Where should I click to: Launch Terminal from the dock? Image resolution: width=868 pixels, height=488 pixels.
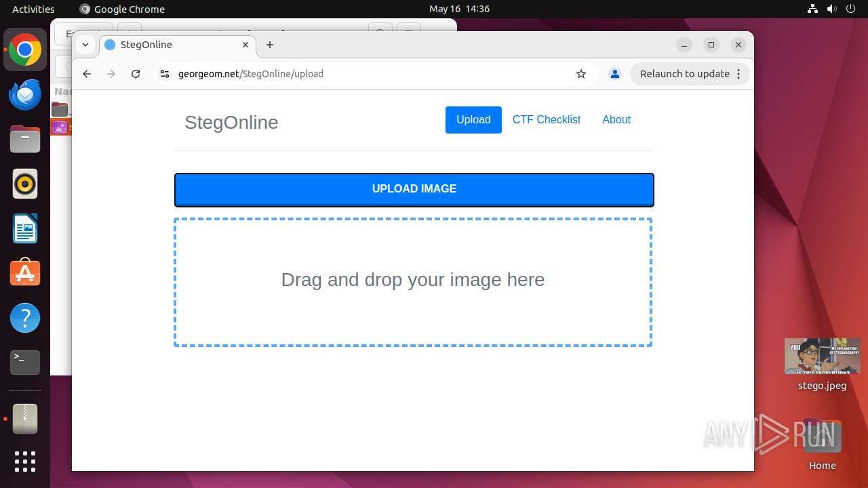tap(25, 363)
